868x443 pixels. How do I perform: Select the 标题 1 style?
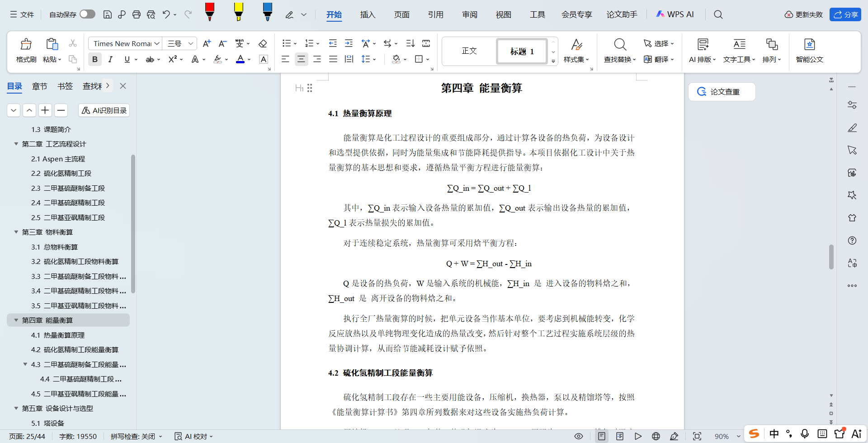522,51
